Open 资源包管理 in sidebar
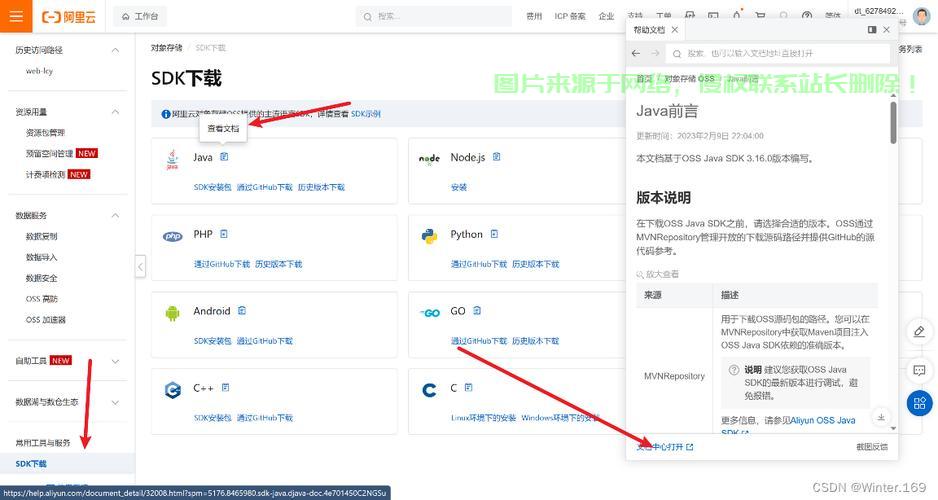 45,133
